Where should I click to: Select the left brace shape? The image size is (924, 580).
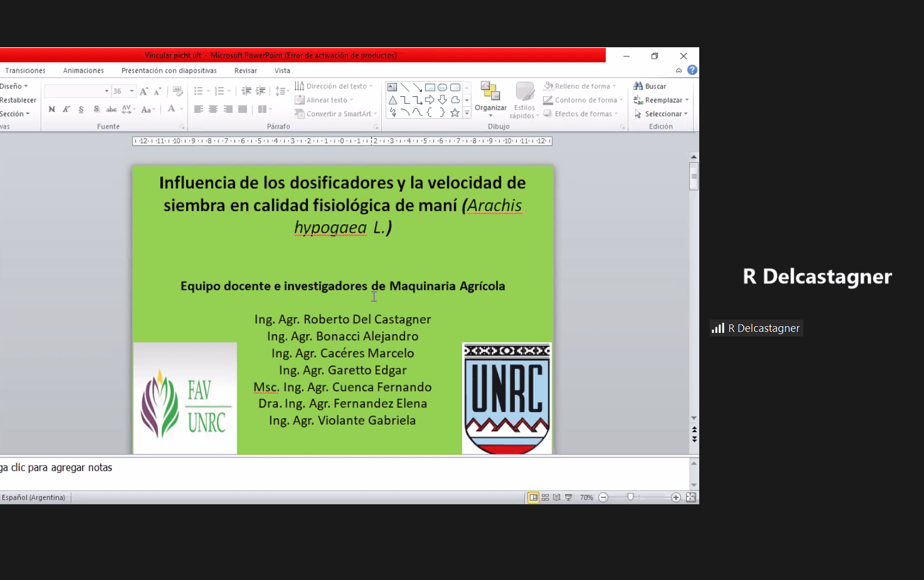tap(430, 113)
